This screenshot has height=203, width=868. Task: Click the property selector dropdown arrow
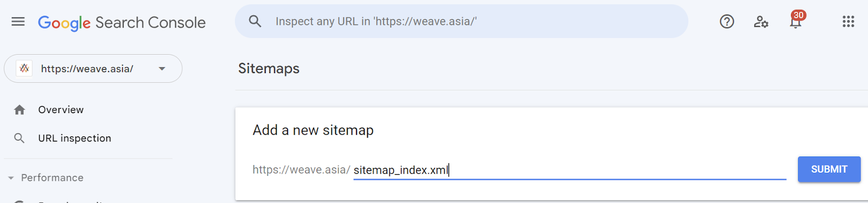[x=162, y=69]
